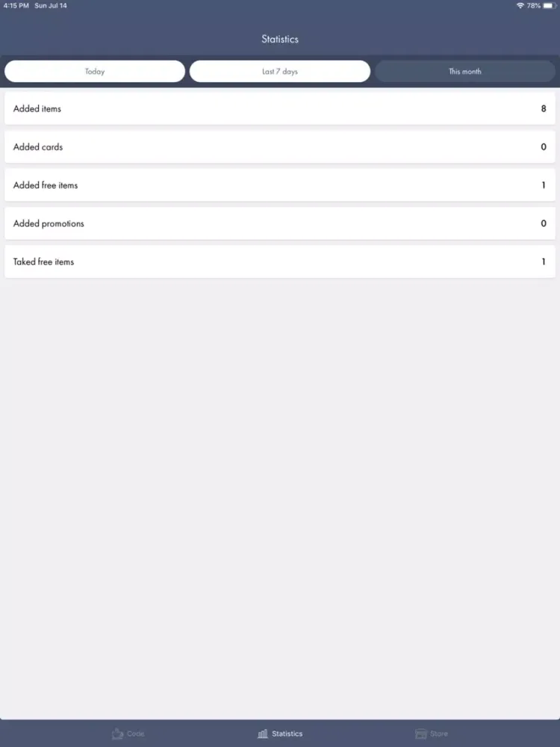Open the Added promotions row
Image resolution: width=560 pixels, height=747 pixels.
(x=280, y=223)
